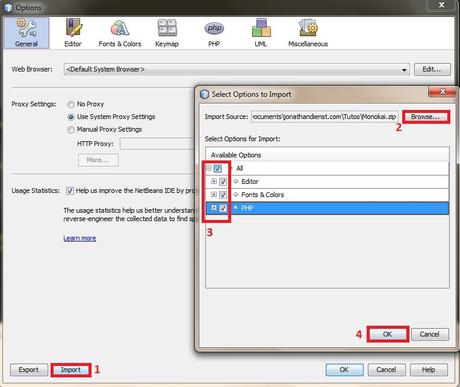Open the Editor options category

pyautogui.click(x=73, y=33)
